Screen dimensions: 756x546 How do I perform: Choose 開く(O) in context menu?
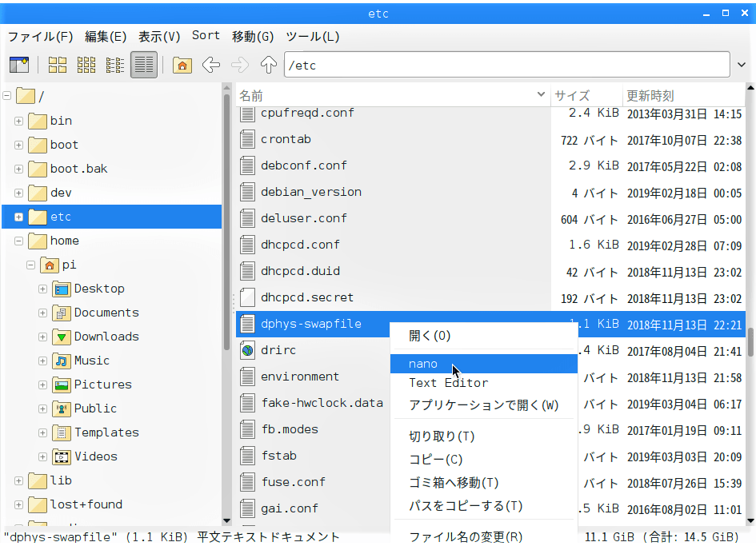[x=483, y=336]
